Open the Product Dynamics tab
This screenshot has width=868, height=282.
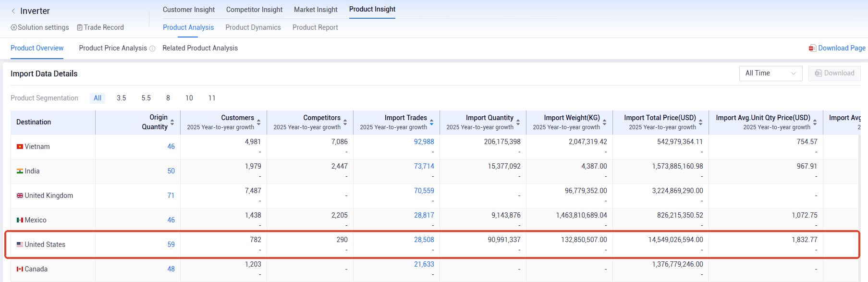pos(253,27)
